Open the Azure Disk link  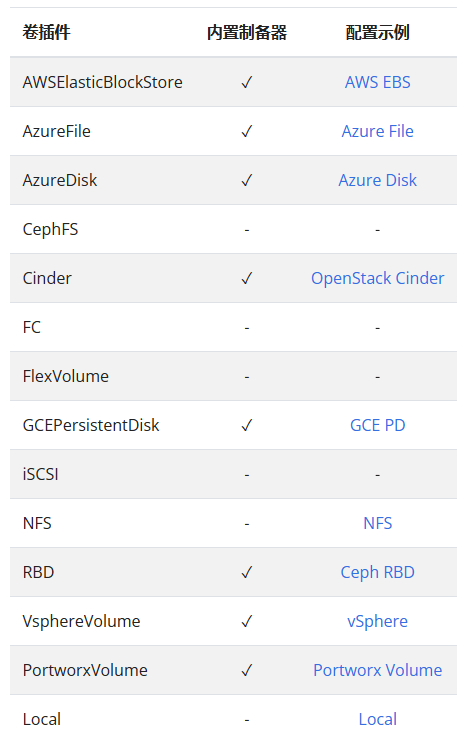pyautogui.click(x=377, y=180)
